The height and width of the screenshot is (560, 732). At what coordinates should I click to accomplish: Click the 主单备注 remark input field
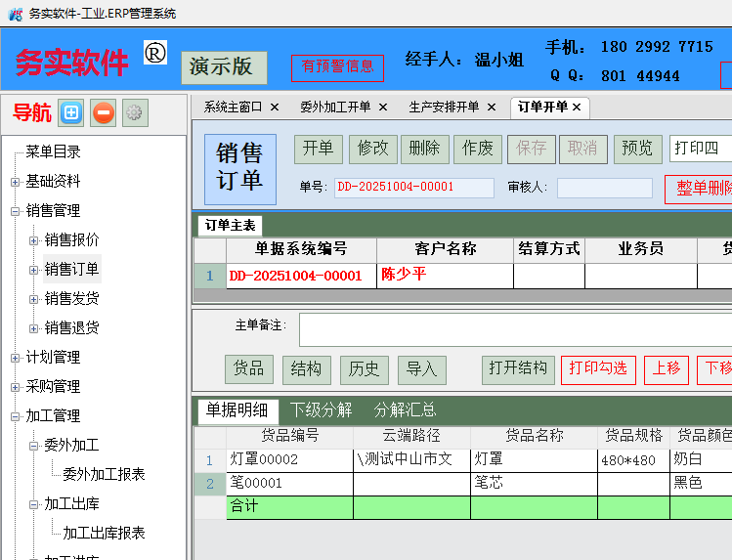(514, 329)
